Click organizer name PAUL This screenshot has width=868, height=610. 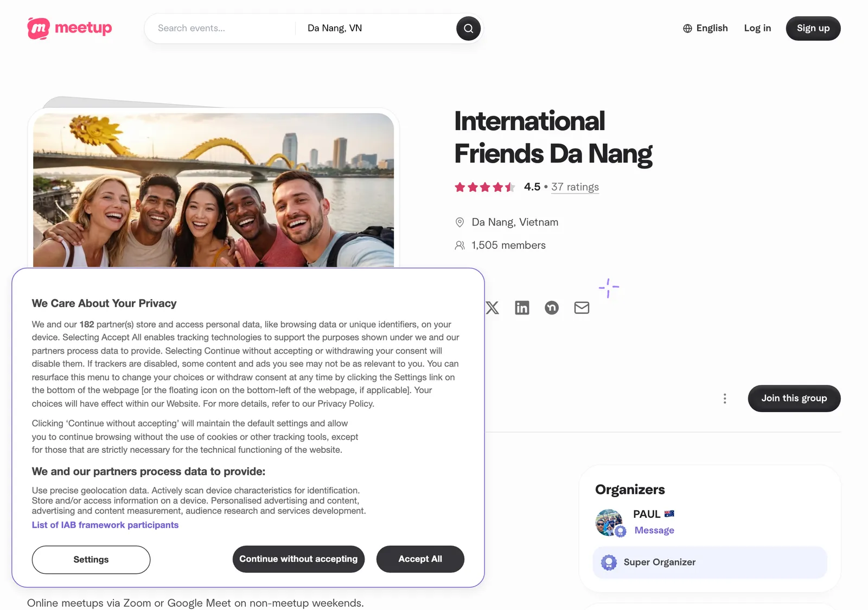coord(647,514)
